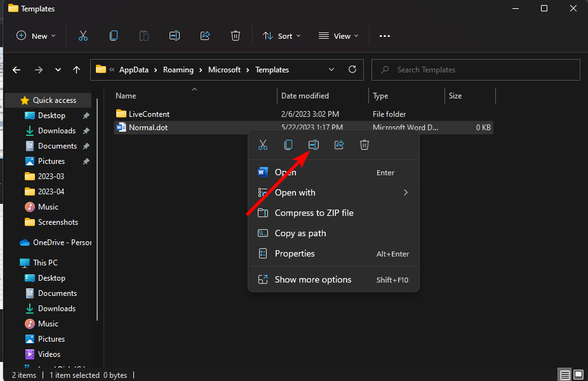Sort files by the Name column header
588x381 pixels.
click(194, 96)
